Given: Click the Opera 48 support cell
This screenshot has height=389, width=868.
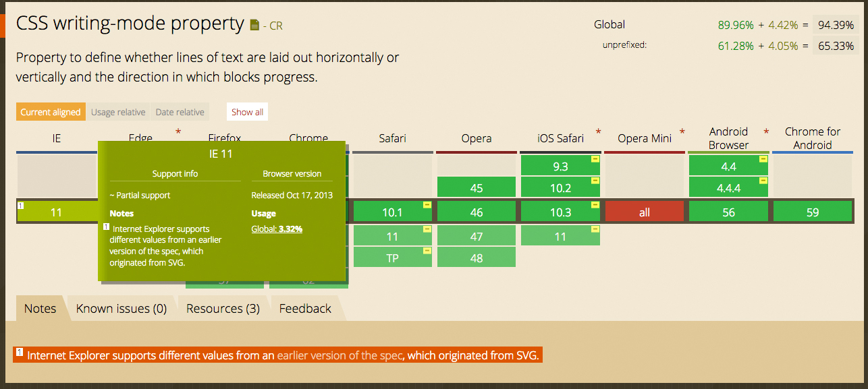Looking at the screenshot, I should pyautogui.click(x=477, y=258).
